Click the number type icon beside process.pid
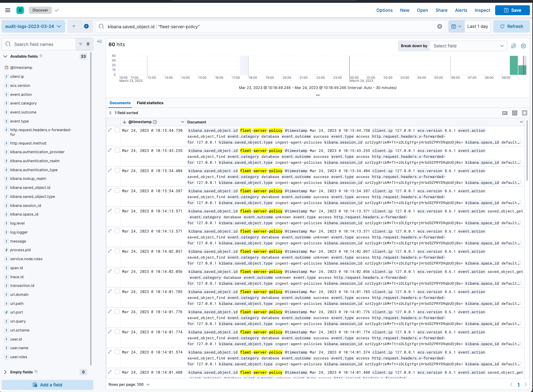 [7, 250]
